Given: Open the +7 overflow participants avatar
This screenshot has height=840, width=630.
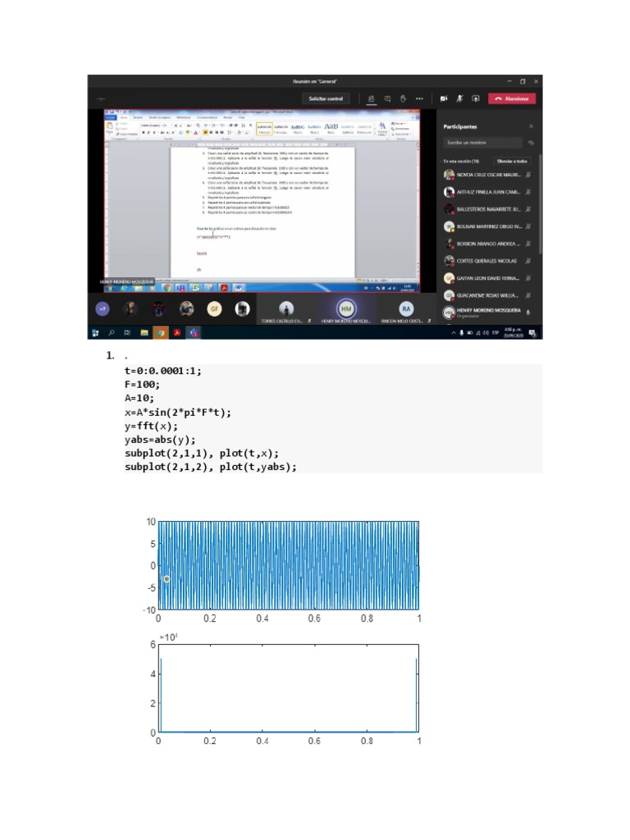Looking at the screenshot, I should 103,308.
